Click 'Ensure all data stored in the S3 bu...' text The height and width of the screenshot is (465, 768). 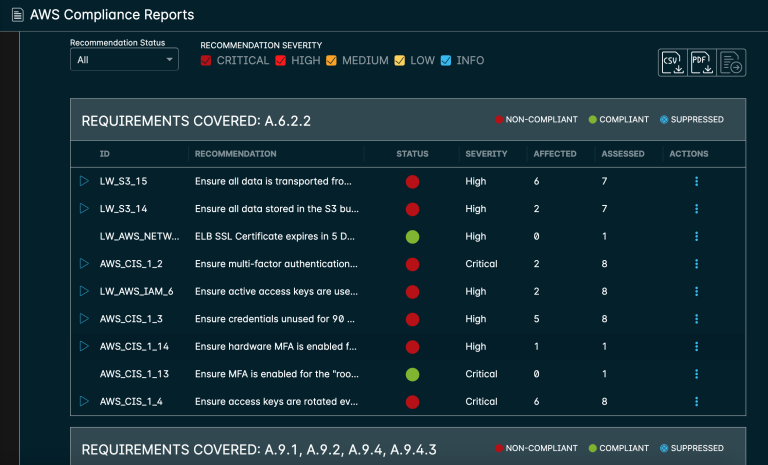click(x=277, y=209)
